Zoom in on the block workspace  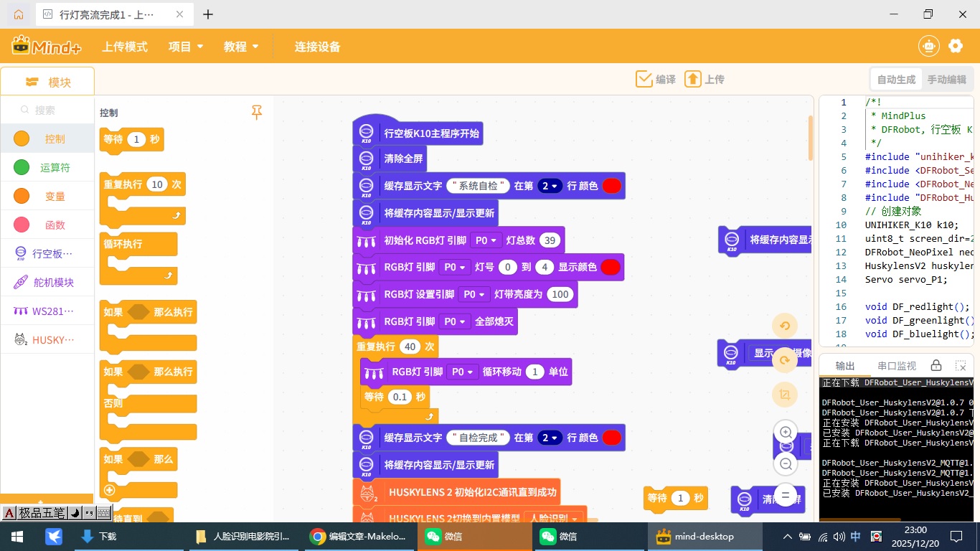(786, 433)
